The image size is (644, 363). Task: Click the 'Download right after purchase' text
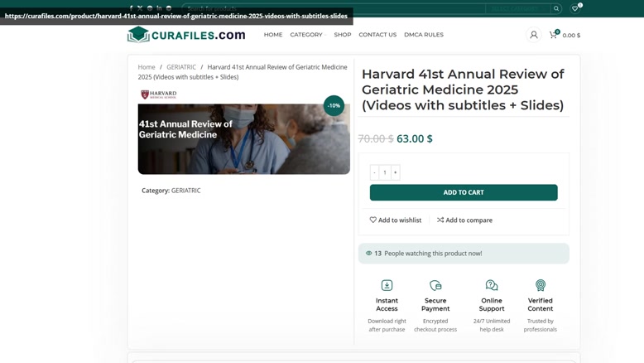pyautogui.click(x=387, y=325)
